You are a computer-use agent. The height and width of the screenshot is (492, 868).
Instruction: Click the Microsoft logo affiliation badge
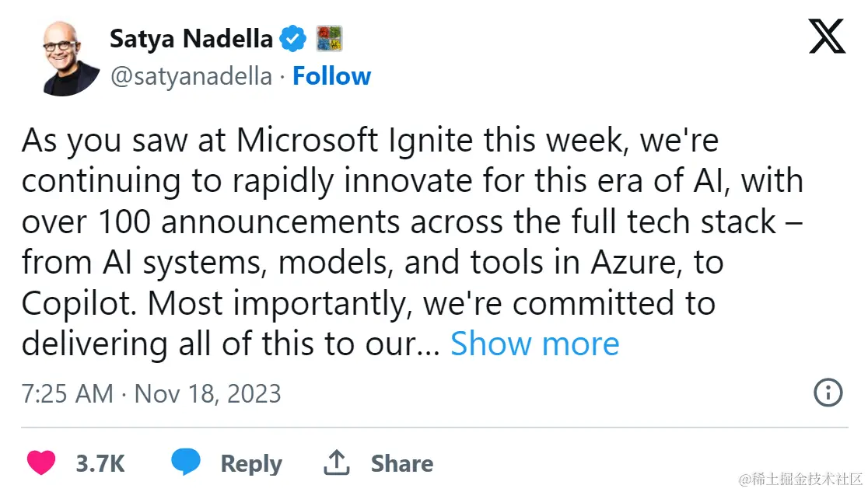[329, 38]
